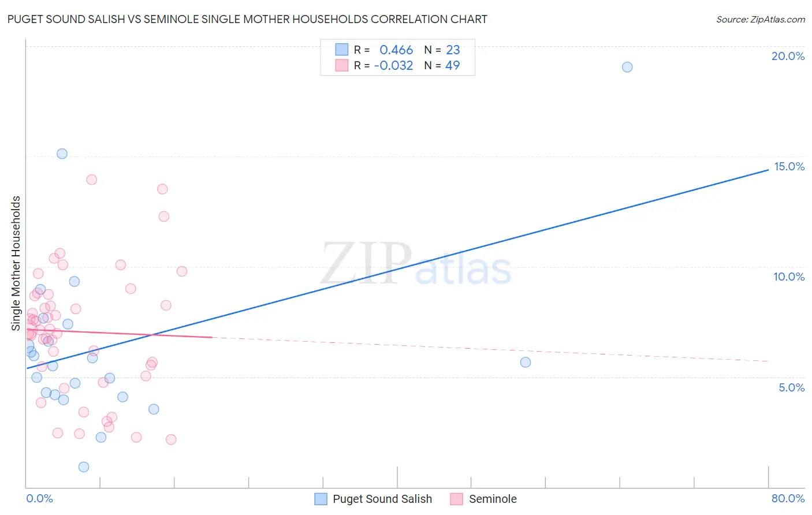This screenshot has height=515, width=812.
Task: Open the ZipAtlas.com source link
Action: [761, 20]
